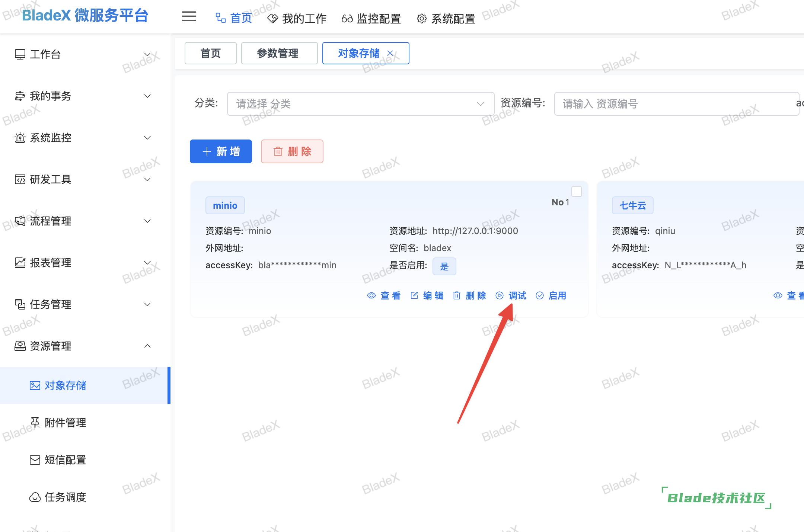Click the 系统配置 gear icon

pyautogui.click(x=421, y=19)
